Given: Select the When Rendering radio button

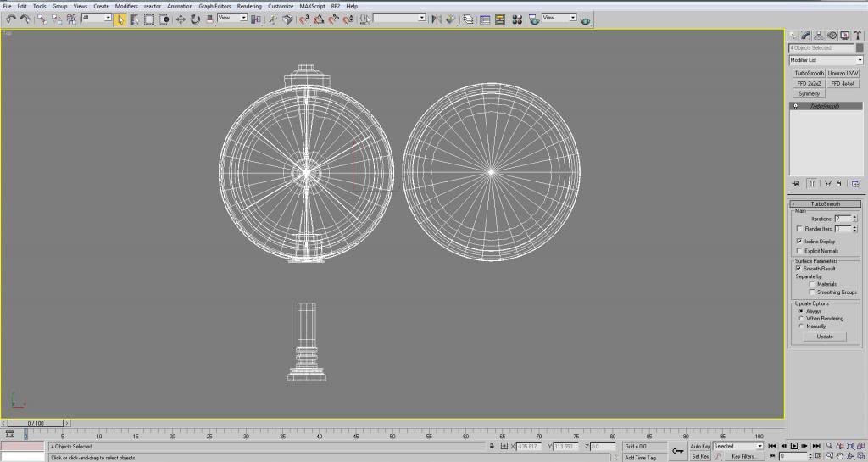Looking at the screenshot, I should click(x=800, y=319).
